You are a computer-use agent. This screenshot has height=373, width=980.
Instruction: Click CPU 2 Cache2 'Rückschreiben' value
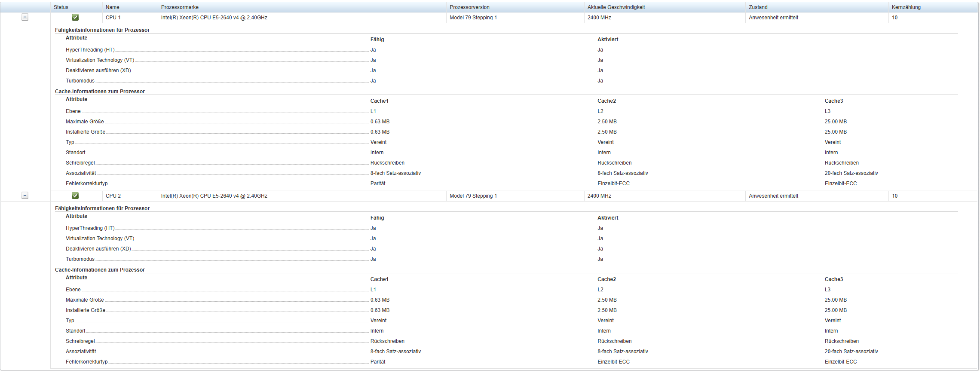(x=615, y=341)
